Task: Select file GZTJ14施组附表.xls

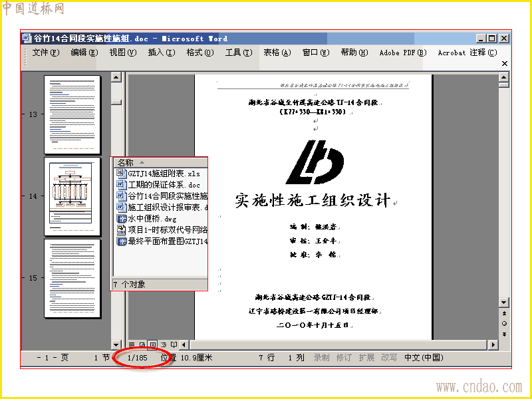Action: coord(158,174)
